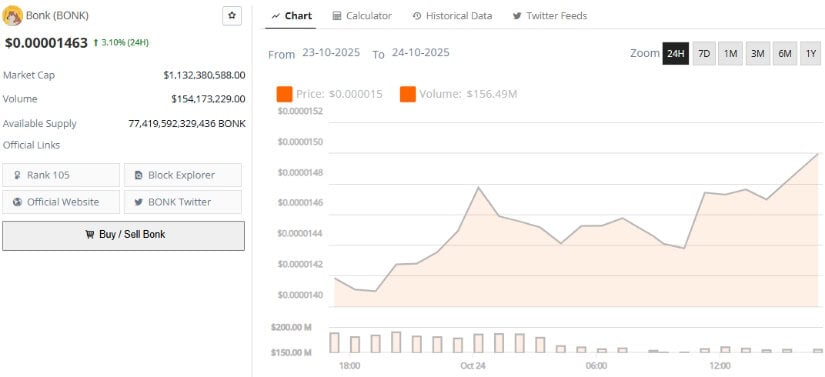Click the To date field 24-10-2025

(x=420, y=53)
